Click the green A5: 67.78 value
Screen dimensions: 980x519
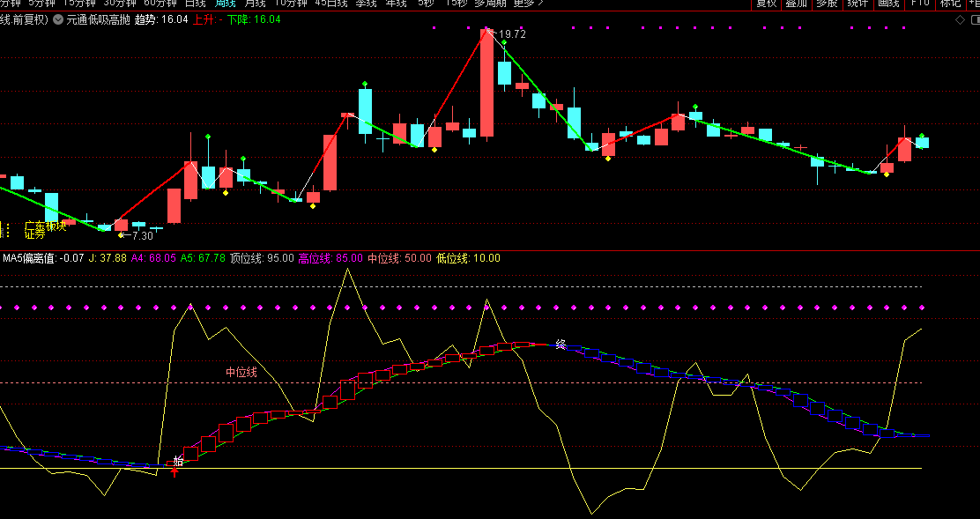(203, 258)
